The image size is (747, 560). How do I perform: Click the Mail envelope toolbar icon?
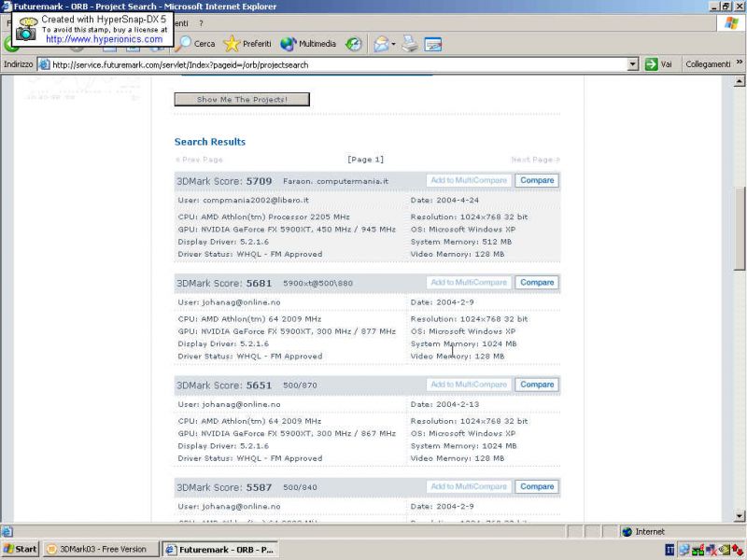pyautogui.click(x=381, y=44)
